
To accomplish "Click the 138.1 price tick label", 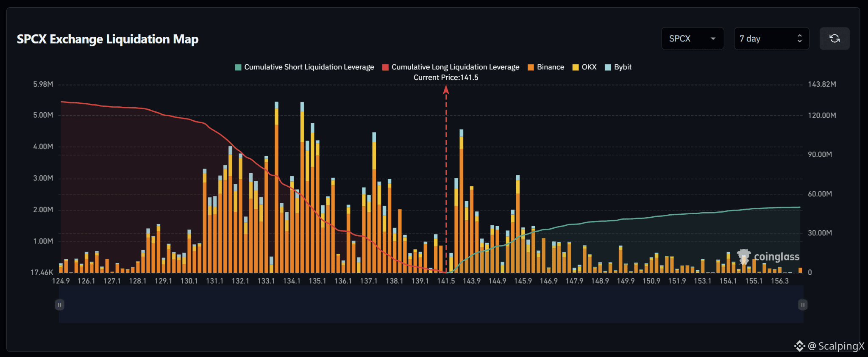I will coord(395,281).
